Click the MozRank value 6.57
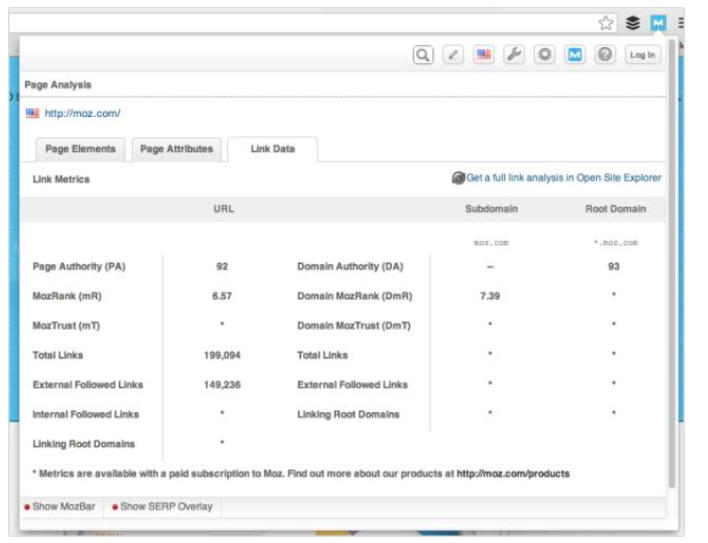 pos(222,296)
